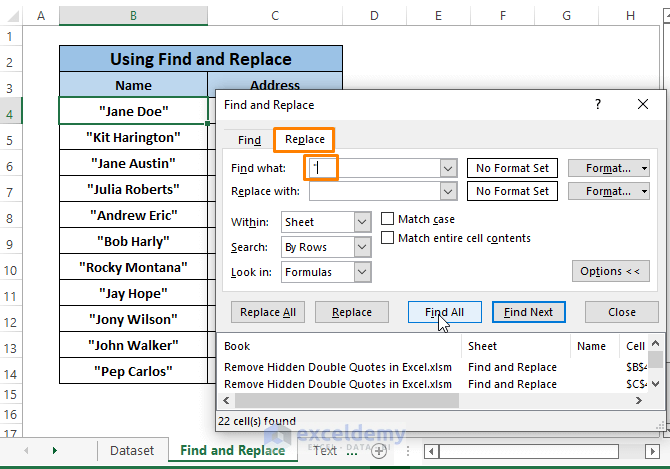Select cell "Jane Doe"
Viewport: 670px width, 469px height.
(x=133, y=111)
